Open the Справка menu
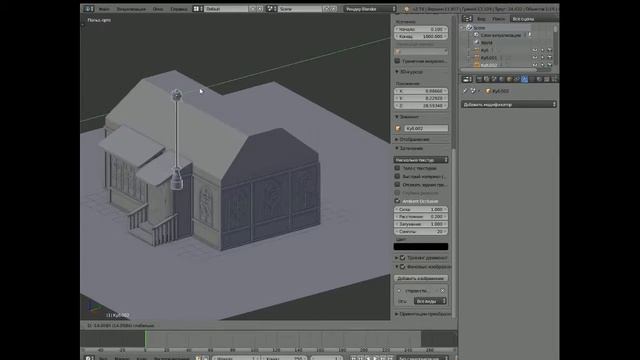Viewport: 640px width, 360px height. (x=179, y=9)
